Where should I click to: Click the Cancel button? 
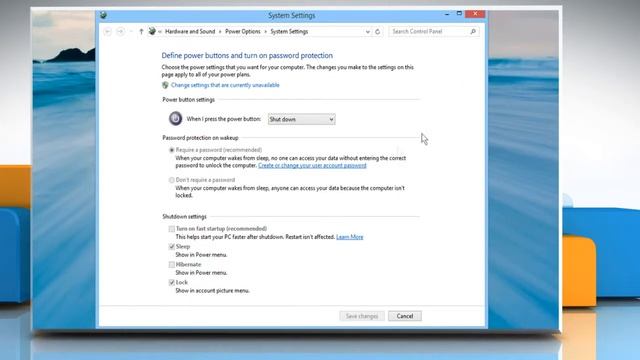pos(405,316)
